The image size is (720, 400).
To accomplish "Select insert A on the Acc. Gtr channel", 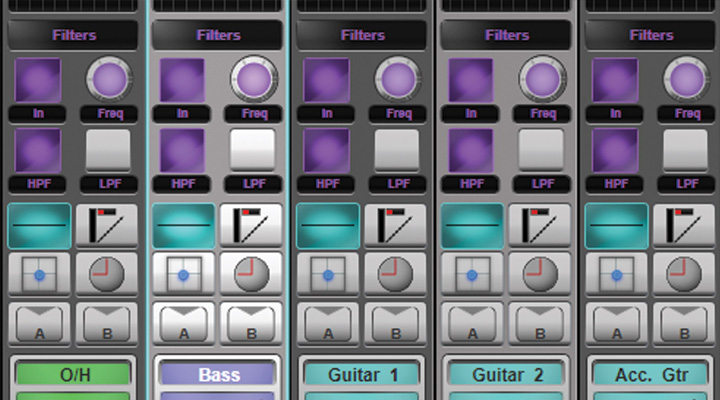I will 616,323.
